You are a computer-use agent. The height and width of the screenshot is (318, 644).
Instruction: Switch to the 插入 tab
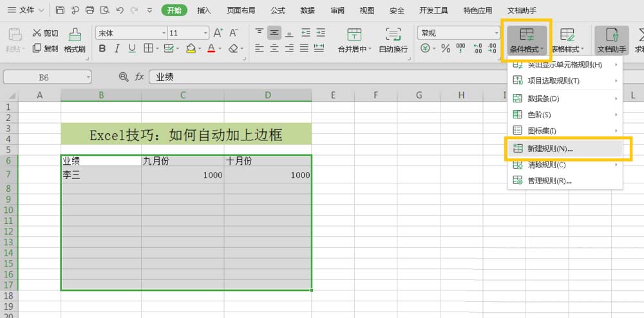204,11
